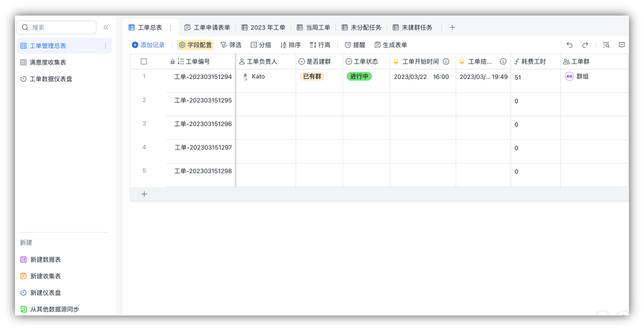Open 筛选 filter options

pyautogui.click(x=231, y=45)
